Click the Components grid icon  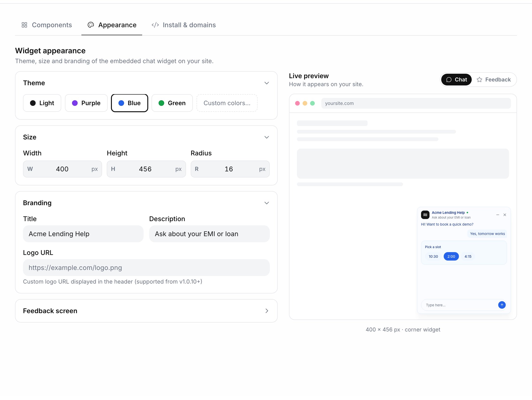coord(24,25)
